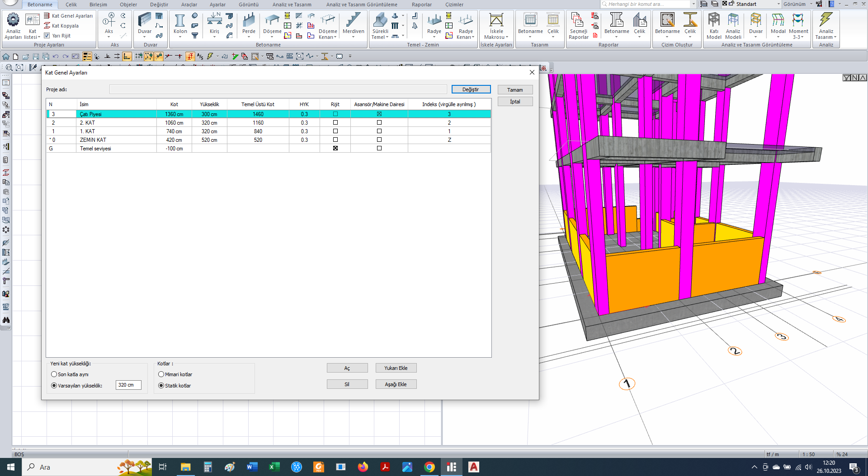This screenshot has width=868, height=476.
Task: Click the binoculars icon in left sidebar
Action: click(6, 320)
